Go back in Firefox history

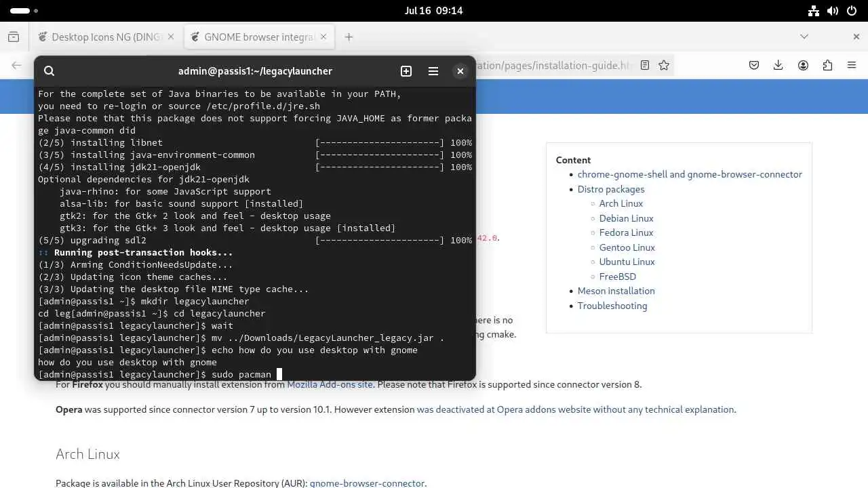[16, 65]
